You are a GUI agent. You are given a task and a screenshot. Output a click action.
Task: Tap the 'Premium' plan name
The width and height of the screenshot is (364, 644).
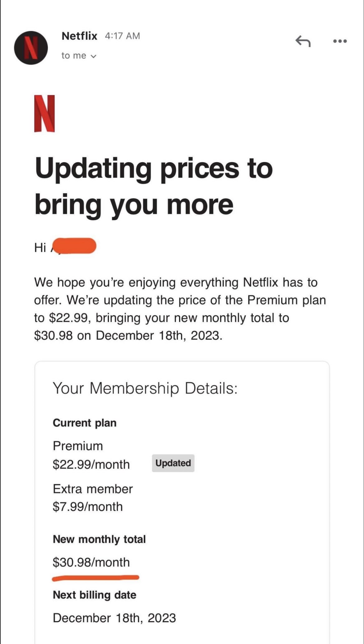click(78, 446)
